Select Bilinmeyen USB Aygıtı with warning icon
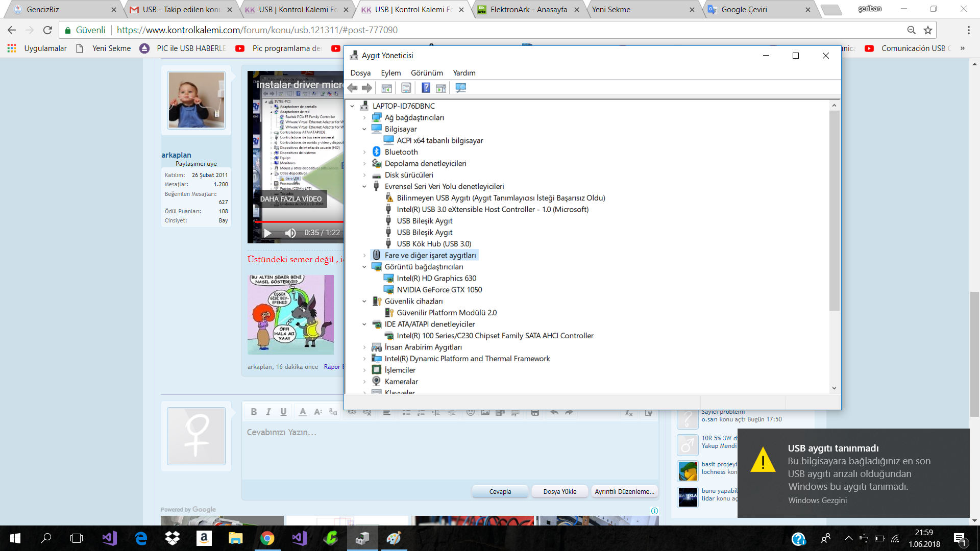Image resolution: width=980 pixels, height=551 pixels. click(x=501, y=198)
